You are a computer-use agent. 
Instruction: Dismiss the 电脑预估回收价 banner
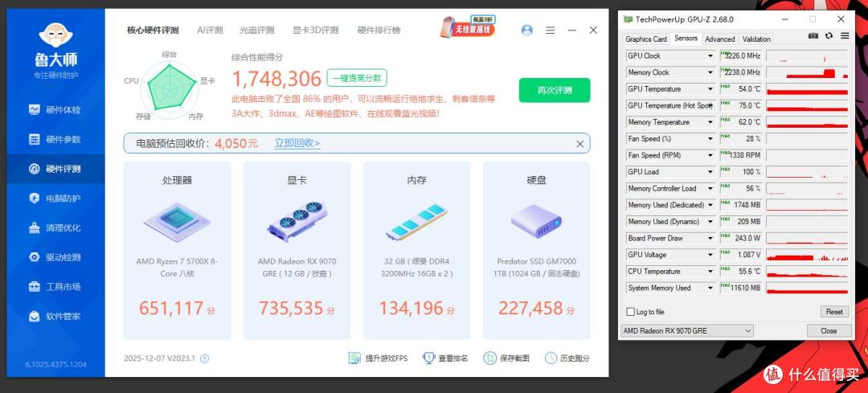coord(580,144)
